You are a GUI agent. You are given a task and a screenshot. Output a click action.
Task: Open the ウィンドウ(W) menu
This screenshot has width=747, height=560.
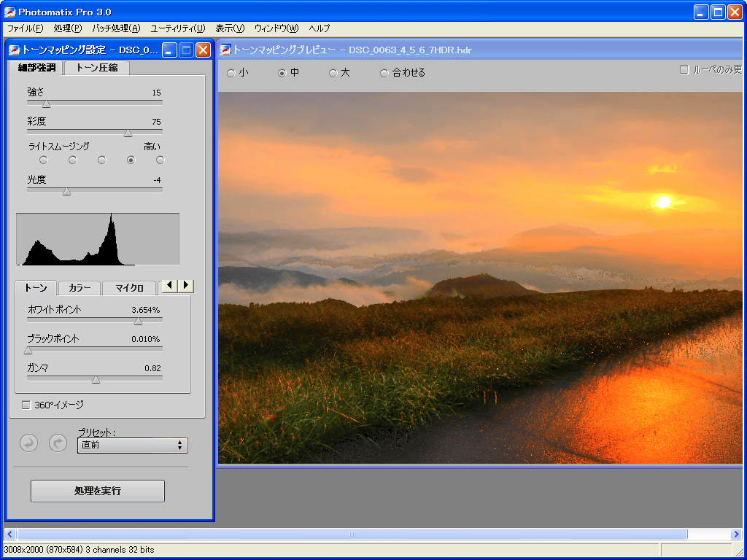pyautogui.click(x=276, y=28)
